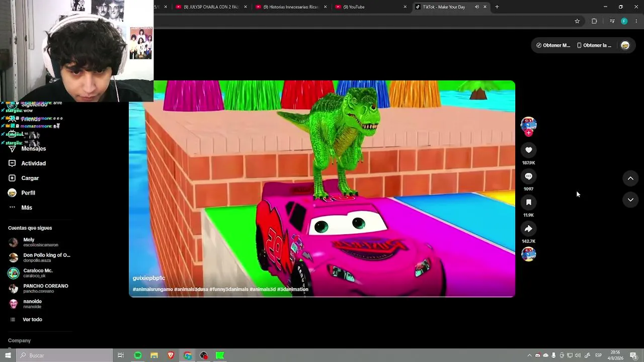Click the #animals3dusa hashtag

click(191, 290)
